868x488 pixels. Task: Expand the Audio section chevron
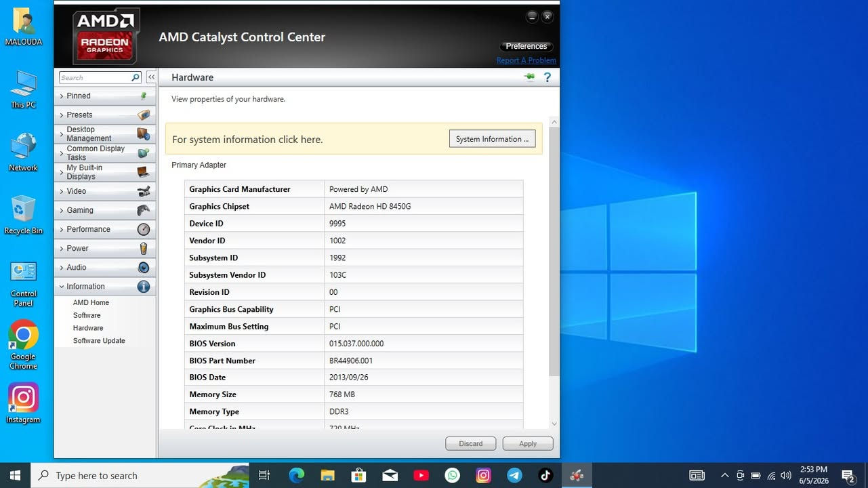62,267
